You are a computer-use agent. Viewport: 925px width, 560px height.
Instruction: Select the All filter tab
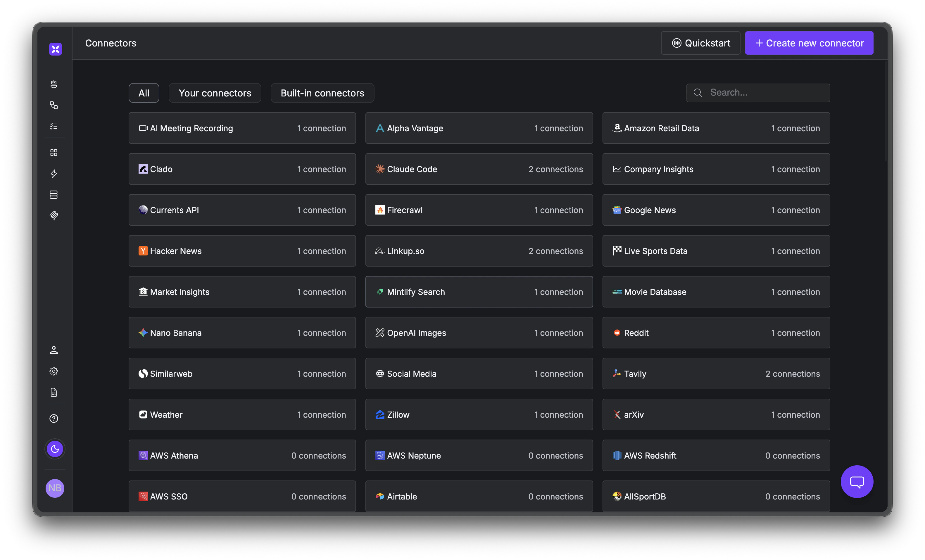(x=144, y=93)
